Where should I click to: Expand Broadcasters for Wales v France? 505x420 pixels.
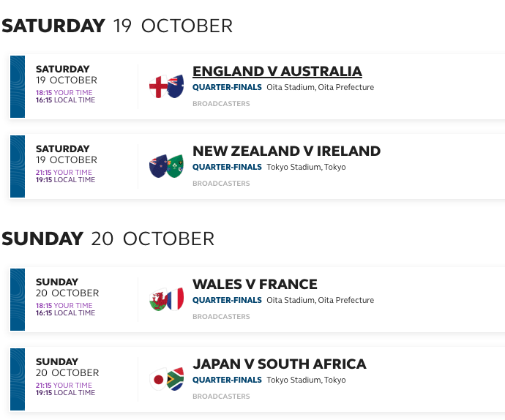click(x=221, y=317)
